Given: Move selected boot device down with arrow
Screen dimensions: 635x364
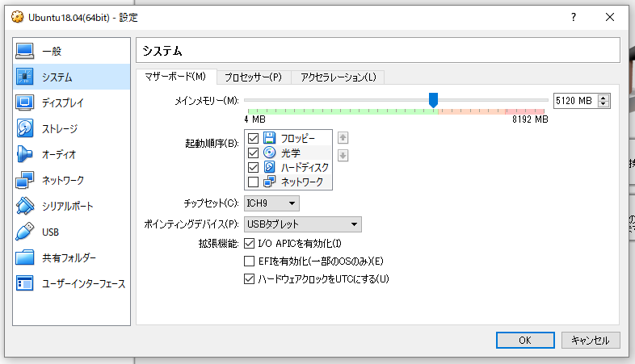Looking at the screenshot, I should 343,155.
